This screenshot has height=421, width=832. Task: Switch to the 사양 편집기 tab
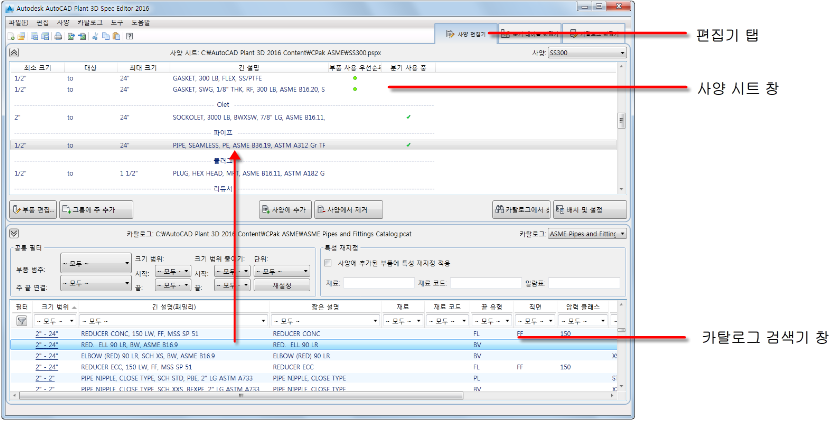(466, 34)
